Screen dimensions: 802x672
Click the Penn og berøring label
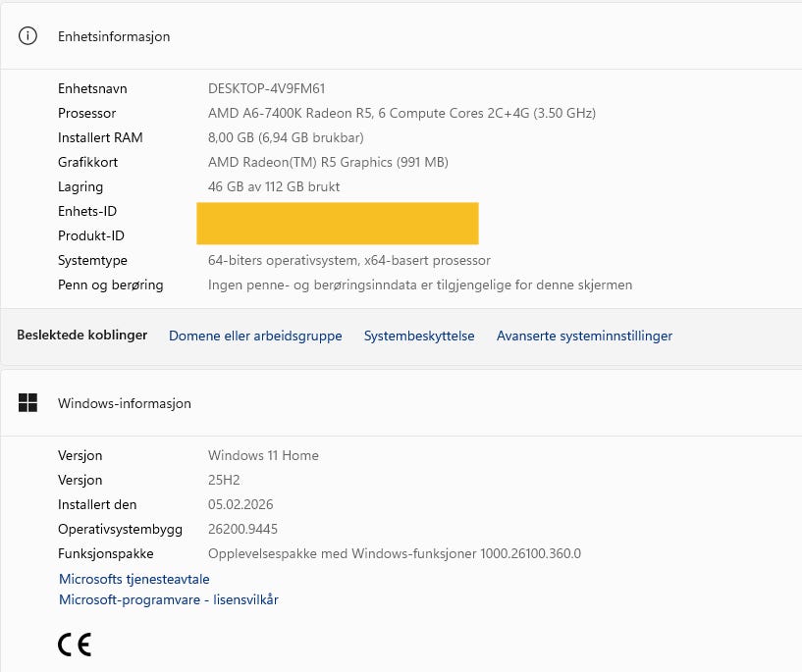[111, 284]
